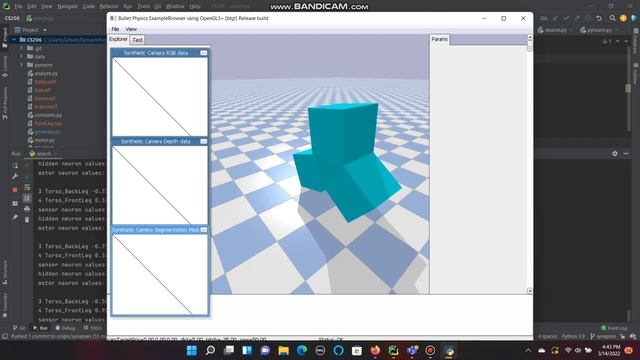Viewport: 640px width, 360px height.
Task: Click the rerun icon in PyCharm Run panel
Action: (15, 165)
